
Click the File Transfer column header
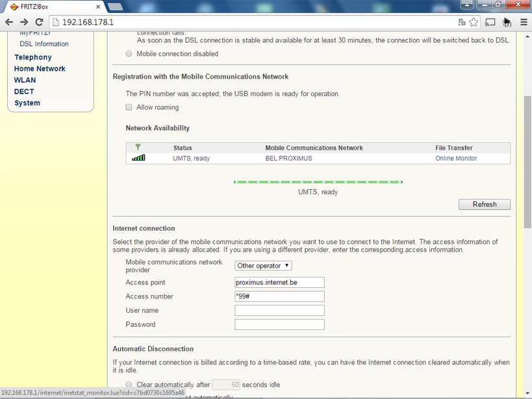pyautogui.click(x=453, y=148)
